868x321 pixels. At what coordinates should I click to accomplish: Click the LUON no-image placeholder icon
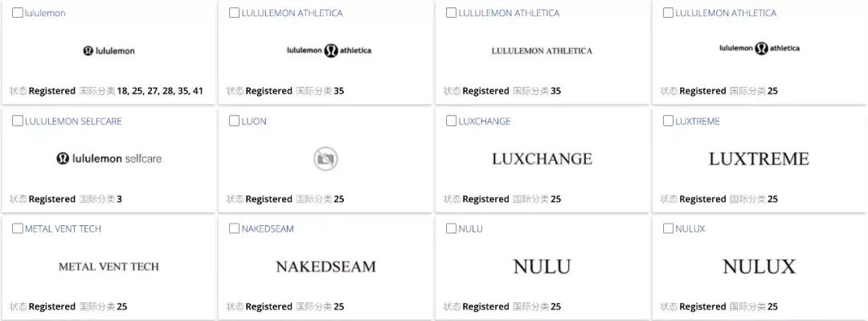tap(325, 159)
